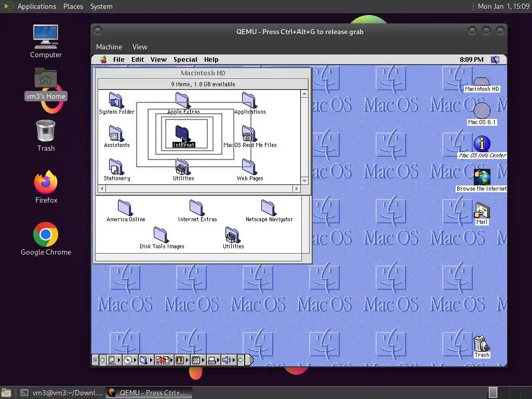Collapse the control strip end tab
This screenshot has height=399, width=532.
(x=249, y=360)
